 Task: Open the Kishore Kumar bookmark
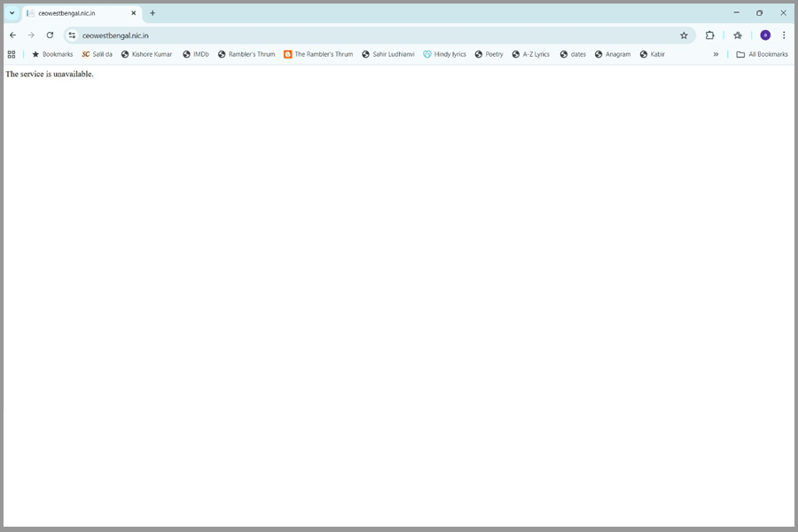point(146,54)
